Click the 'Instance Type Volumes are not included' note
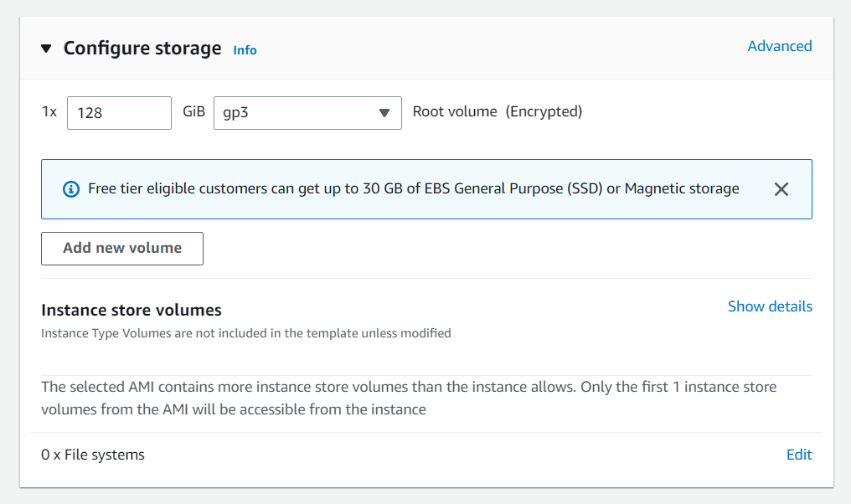 coord(246,333)
